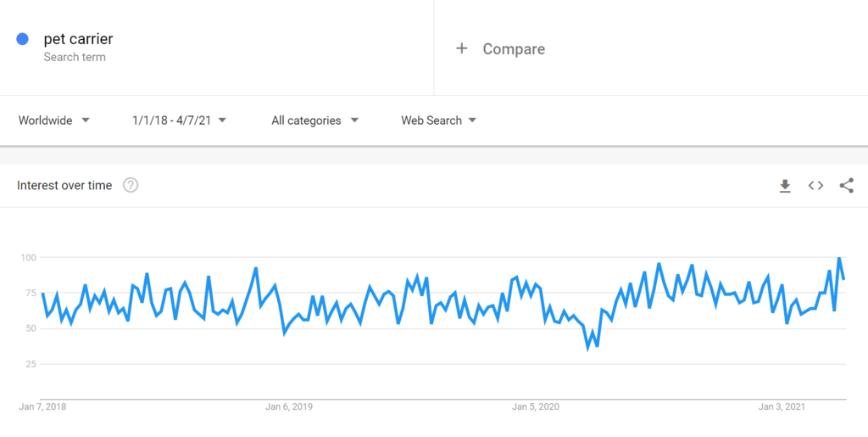The width and height of the screenshot is (868, 437).
Task: Download the chart data as CSV
Action: point(785,186)
